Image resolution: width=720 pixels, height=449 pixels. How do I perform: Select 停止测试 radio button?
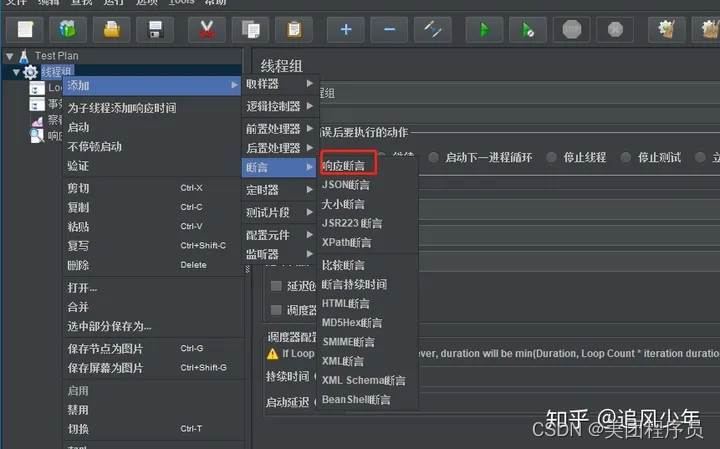click(x=625, y=158)
